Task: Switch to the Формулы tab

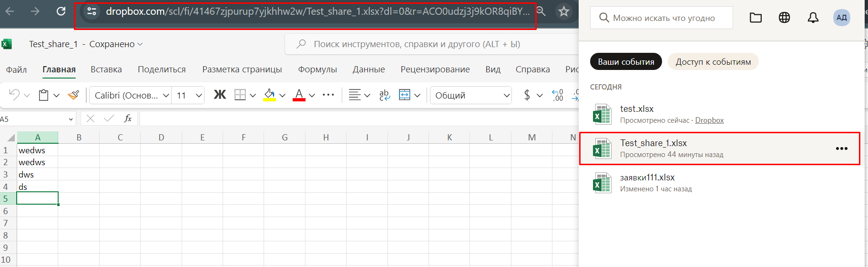Action: click(x=317, y=69)
